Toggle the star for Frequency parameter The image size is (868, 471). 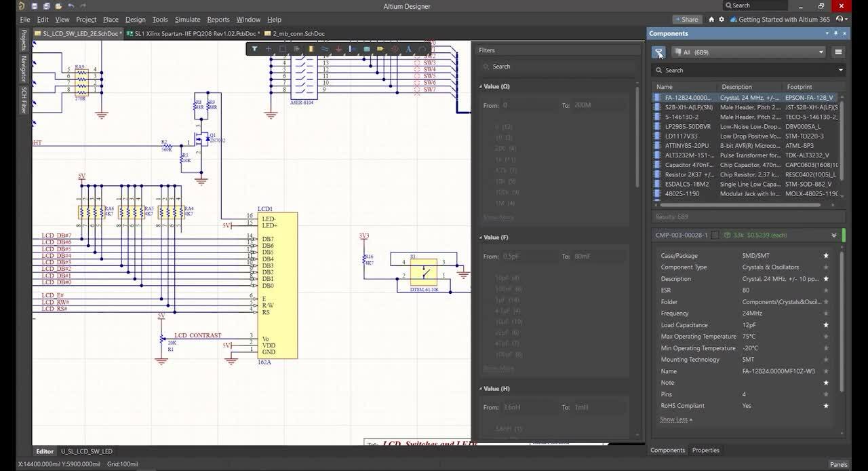pos(825,314)
